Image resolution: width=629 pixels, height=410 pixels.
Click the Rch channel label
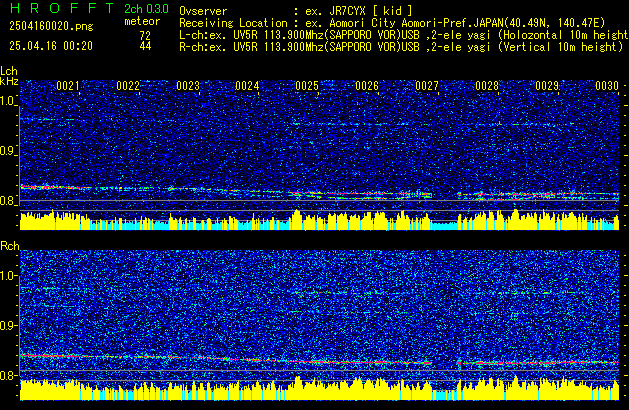(10, 246)
